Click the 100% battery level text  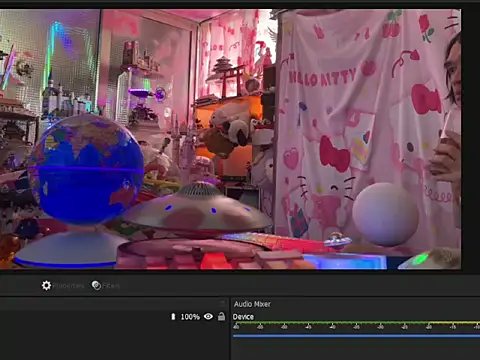pos(190,317)
